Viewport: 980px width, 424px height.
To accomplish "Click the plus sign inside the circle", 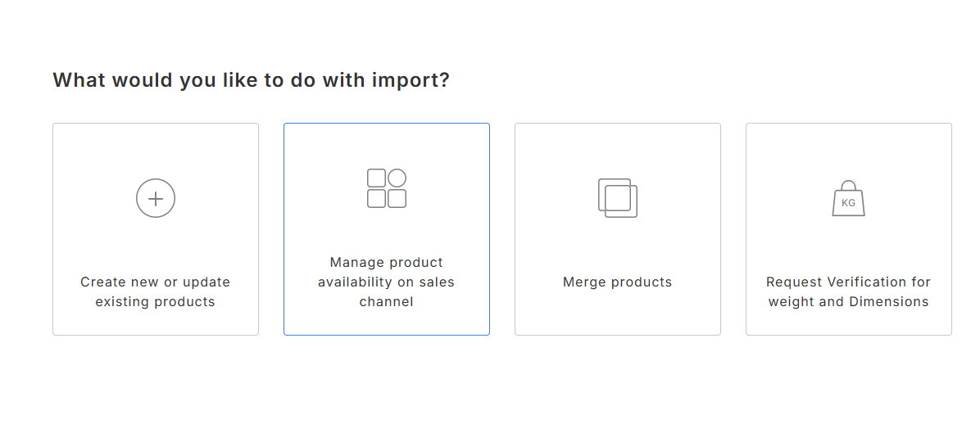I will 156,199.
